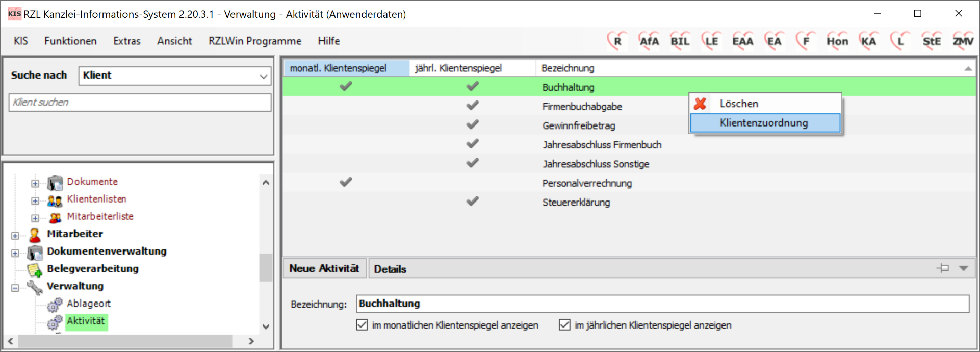Expand the Mitarbeiter tree node
This screenshot has height=352, width=980.
point(15,236)
